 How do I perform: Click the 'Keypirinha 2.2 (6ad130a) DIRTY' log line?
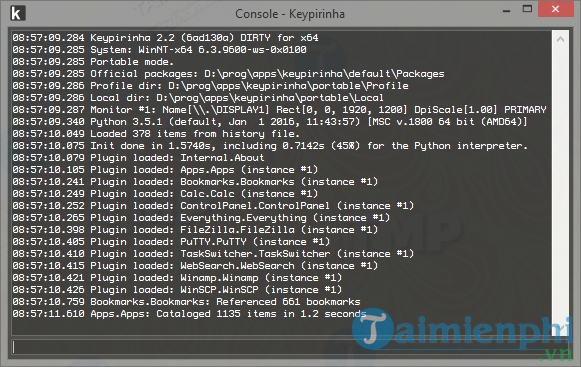165,38
